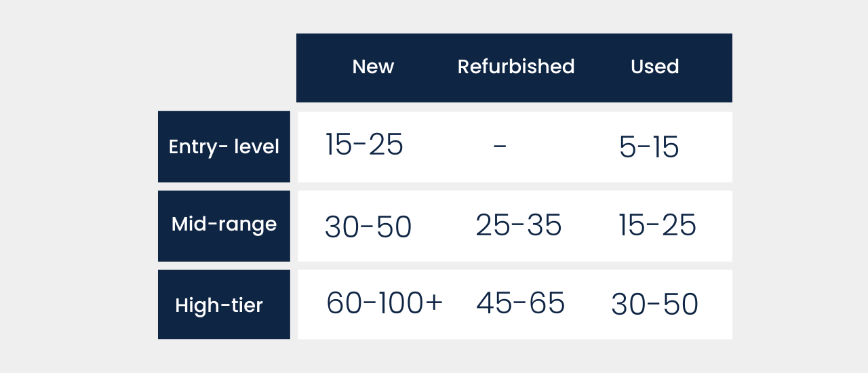Click the Used column header
868x373 pixels.
click(x=654, y=66)
